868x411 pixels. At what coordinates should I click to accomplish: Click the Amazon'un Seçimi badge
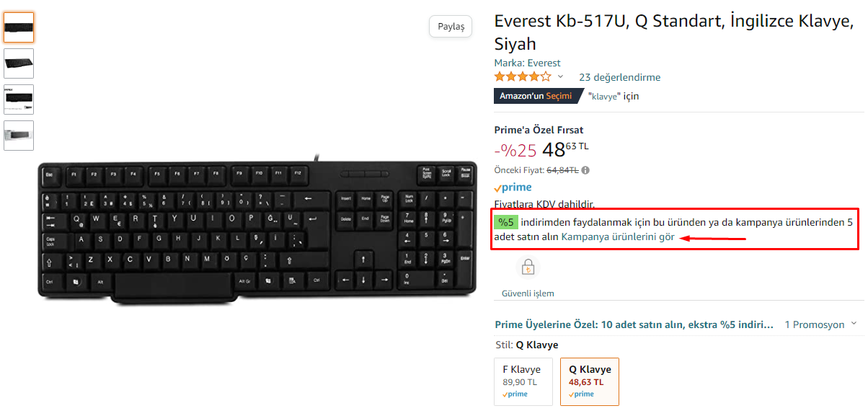pos(535,96)
